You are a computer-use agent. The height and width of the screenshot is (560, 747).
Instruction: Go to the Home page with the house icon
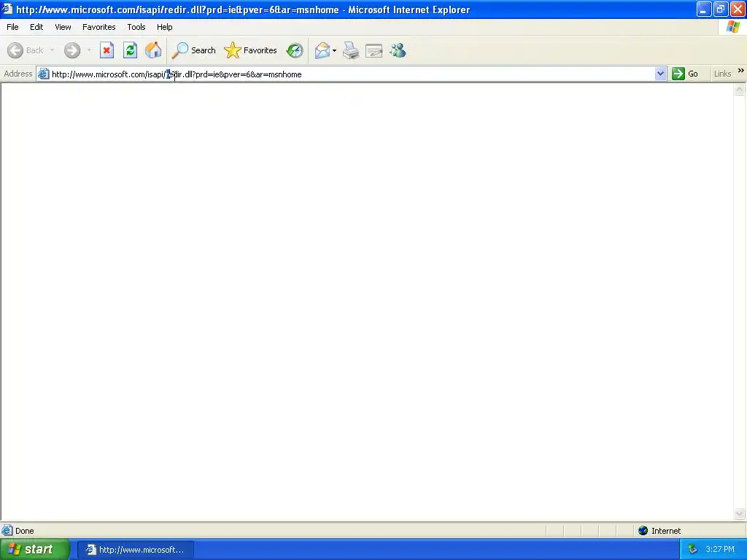coord(153,50)
